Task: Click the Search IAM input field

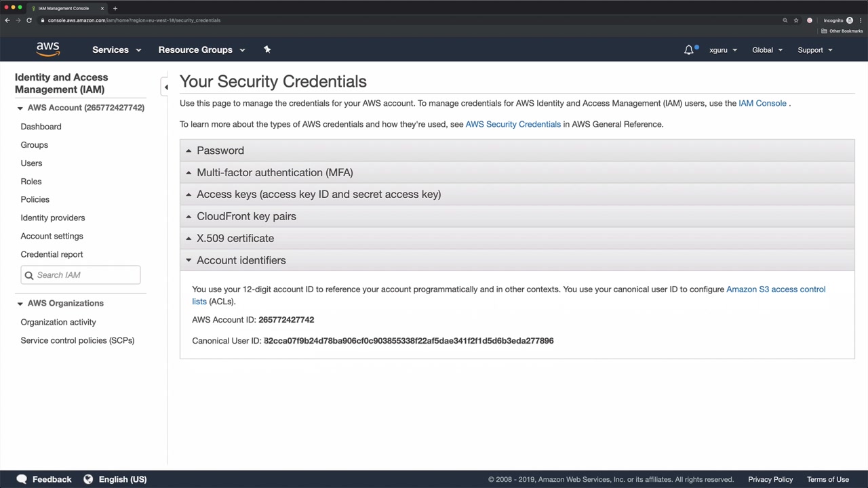Action: coord(86,275)
